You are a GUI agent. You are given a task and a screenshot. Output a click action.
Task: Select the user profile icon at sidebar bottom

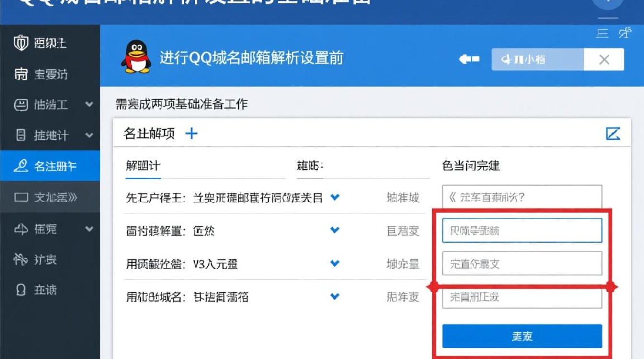click(x=22, y=290)
